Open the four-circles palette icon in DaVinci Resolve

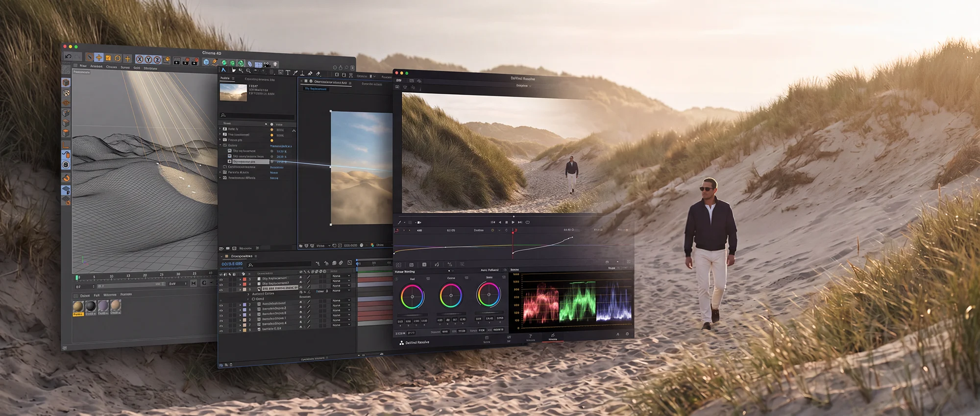pyautogui.click(x=398, y=265)
